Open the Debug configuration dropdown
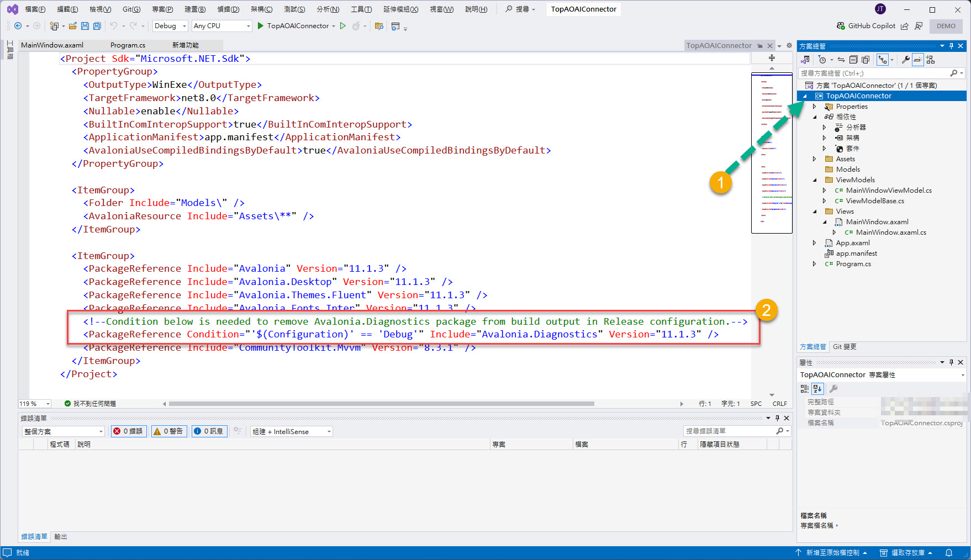 [x=170, y=26]
